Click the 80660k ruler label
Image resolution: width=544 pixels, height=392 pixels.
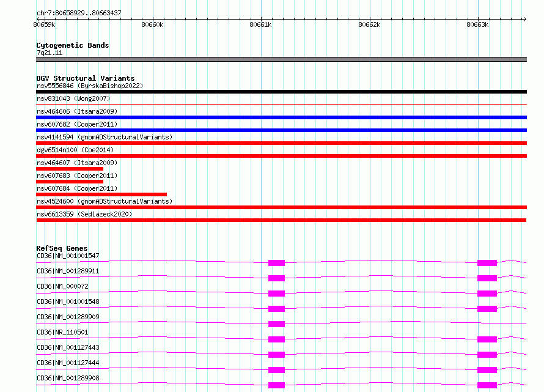point(152,24)
